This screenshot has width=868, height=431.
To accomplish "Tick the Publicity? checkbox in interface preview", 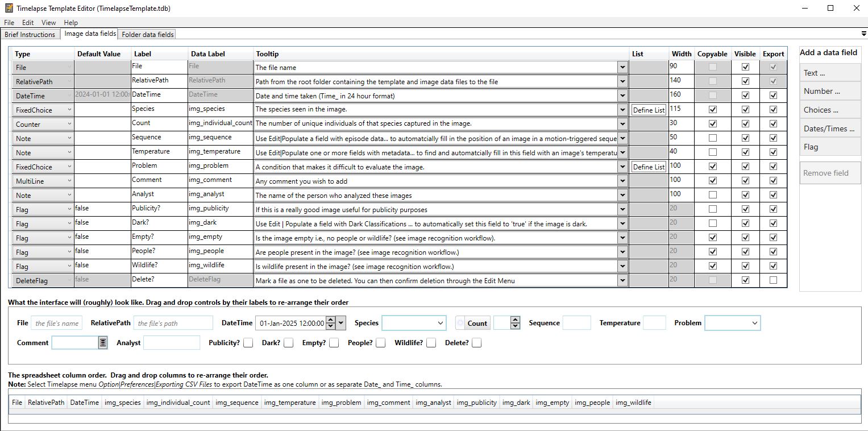I will [248, 343].
